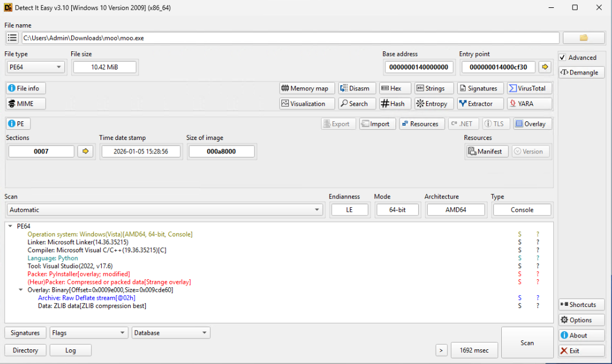The image size is (612, 364).
Task: Uncheck the Advanced checkbox
Action: (563, 58)
